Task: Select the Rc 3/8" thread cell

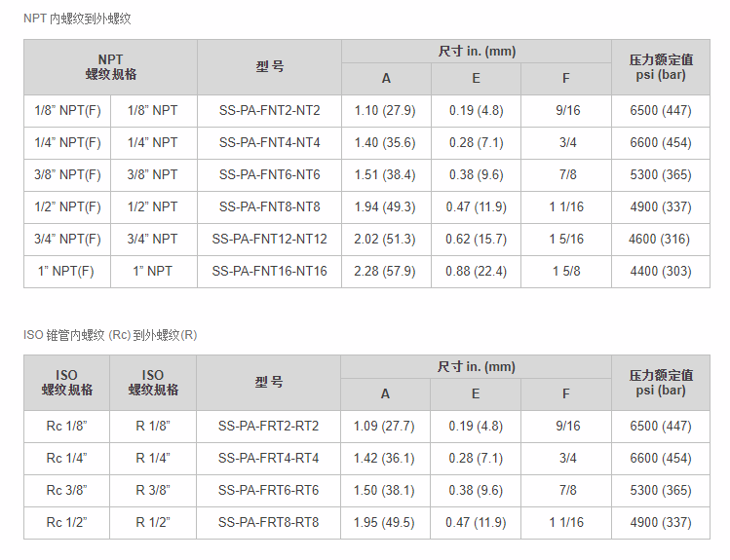Action: click(x=66, y=491)
